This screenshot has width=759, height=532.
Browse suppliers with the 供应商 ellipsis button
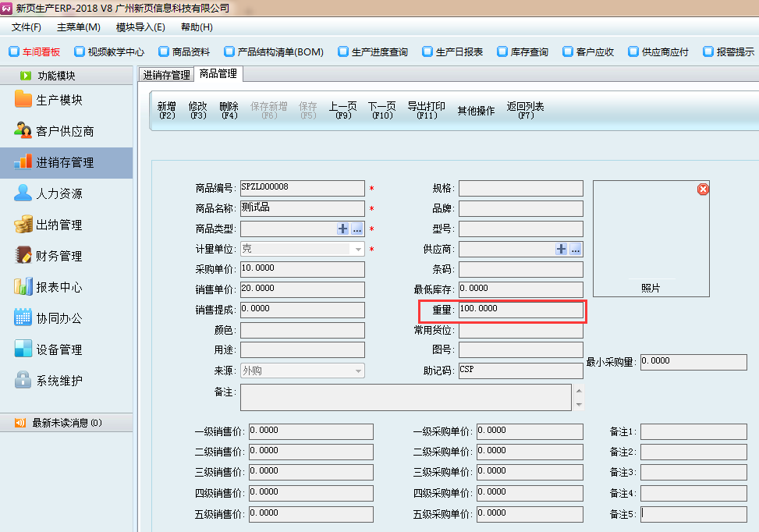pyautogui.click(x=576, y=250)
